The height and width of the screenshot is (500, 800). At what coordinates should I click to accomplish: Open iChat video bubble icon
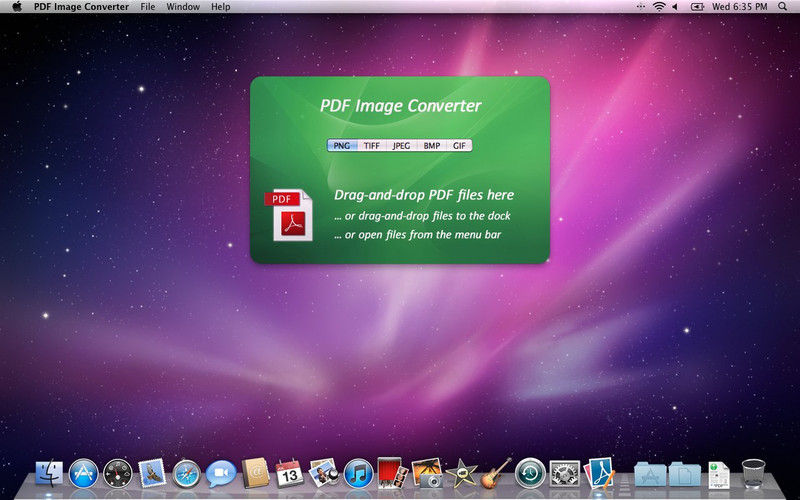(221, 473)
